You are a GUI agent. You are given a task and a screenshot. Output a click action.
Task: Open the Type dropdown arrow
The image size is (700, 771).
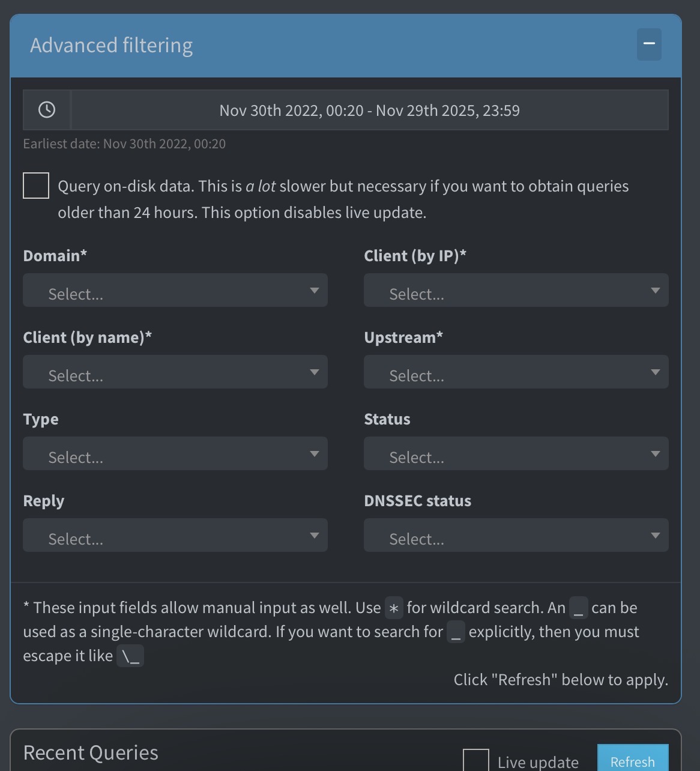(315, 454)
